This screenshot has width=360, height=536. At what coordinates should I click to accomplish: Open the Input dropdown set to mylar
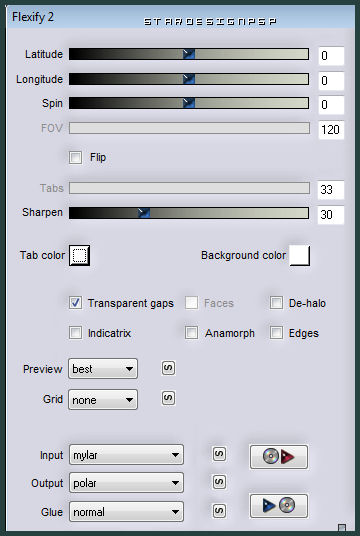coord(126,455)
